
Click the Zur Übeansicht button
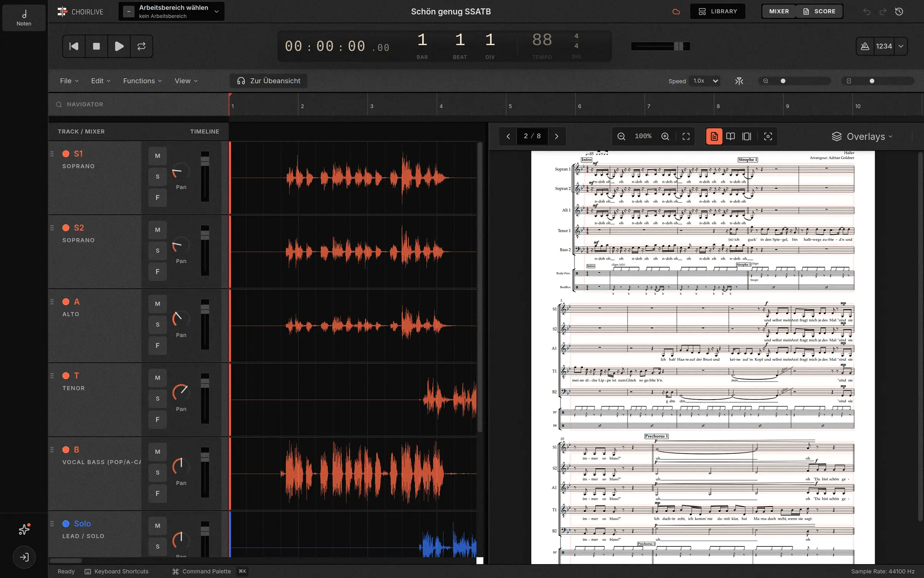point(269,81)
